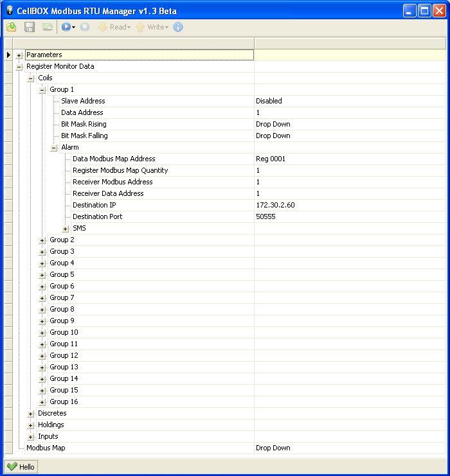The image size is (450, 476).
Task: Maximize the CellBOX window
Action: [x=424, y=11]
